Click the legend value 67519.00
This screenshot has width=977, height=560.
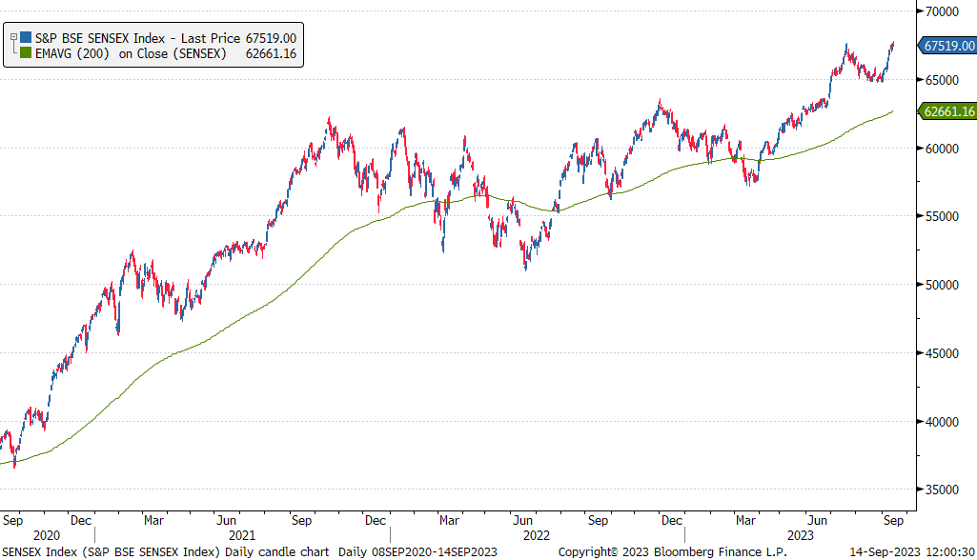pos(271,38)
